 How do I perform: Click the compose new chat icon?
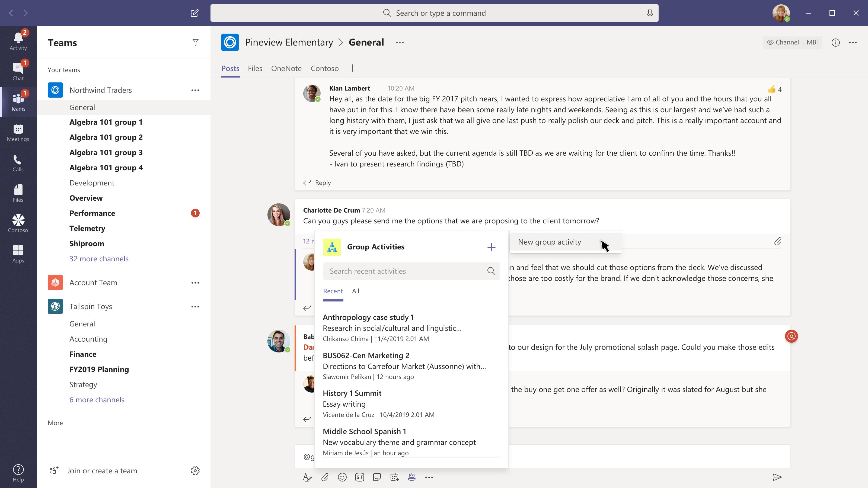[x=194, y=13]
